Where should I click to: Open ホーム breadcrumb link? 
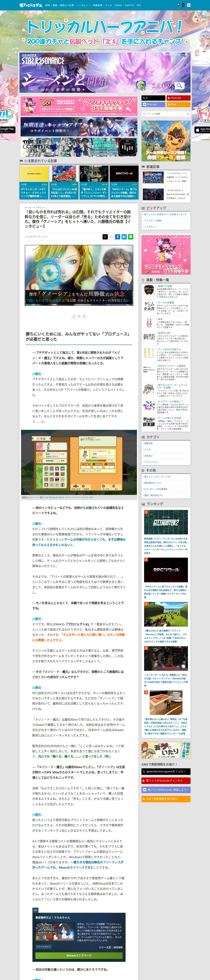click(x=27, y=207)
